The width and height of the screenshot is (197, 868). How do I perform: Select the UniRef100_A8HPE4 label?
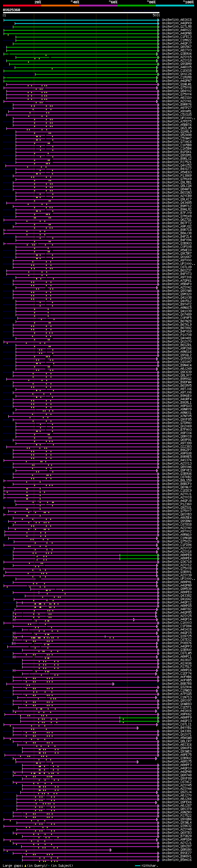click(x=176, y=558)
